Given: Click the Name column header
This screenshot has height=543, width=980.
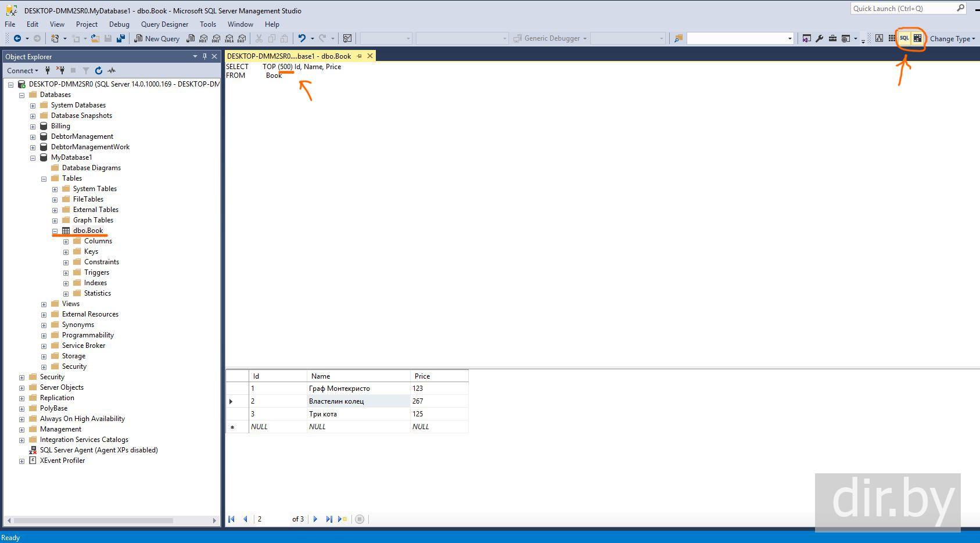Looking at the screenshot, I should point(358,376).
